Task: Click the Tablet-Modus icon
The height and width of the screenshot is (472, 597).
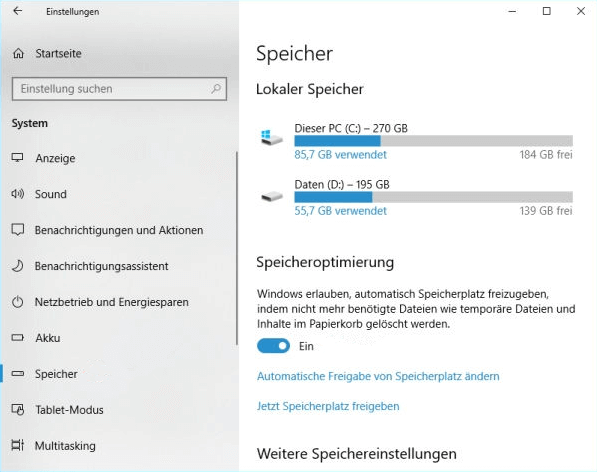Action: (x=18, y=410)
